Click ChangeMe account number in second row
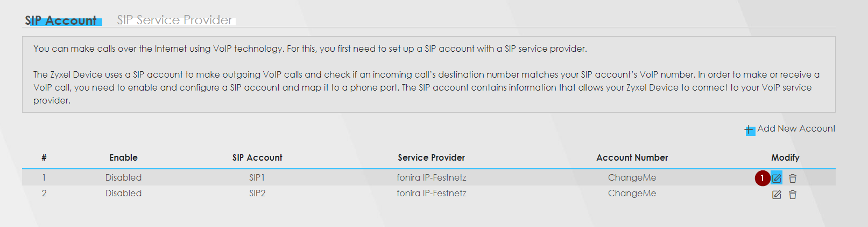 tap(632, 193)
